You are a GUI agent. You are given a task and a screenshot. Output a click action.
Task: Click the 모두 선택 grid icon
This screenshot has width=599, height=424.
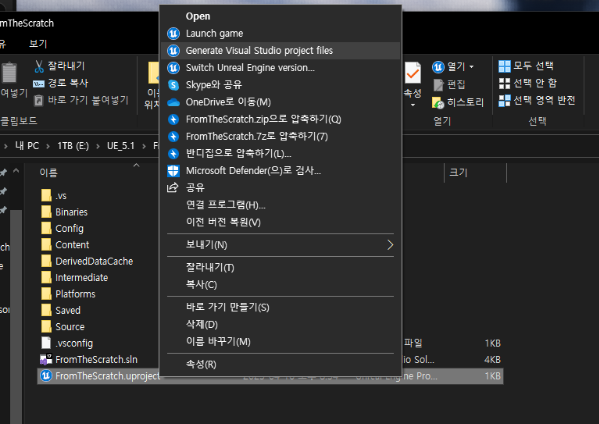tap(504, 66)
